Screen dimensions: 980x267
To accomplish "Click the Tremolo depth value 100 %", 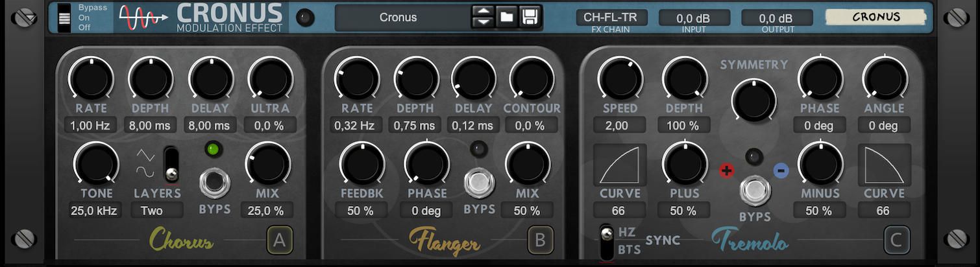I will click(683, 126).
